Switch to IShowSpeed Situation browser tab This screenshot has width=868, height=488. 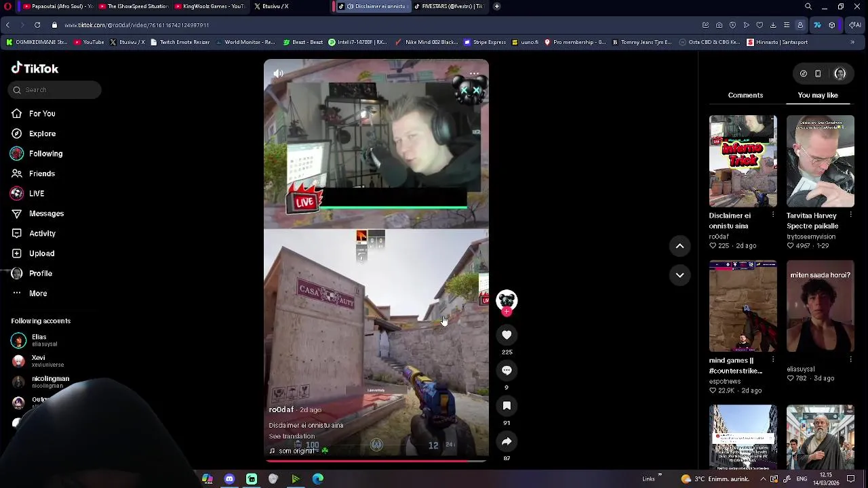pyautogui.click(x=133, y=6)
